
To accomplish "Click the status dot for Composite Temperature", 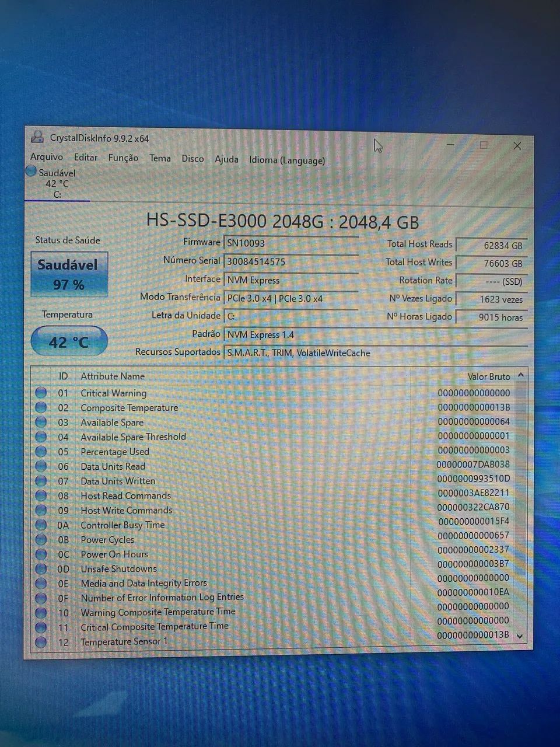I will [x=41, y=407].
